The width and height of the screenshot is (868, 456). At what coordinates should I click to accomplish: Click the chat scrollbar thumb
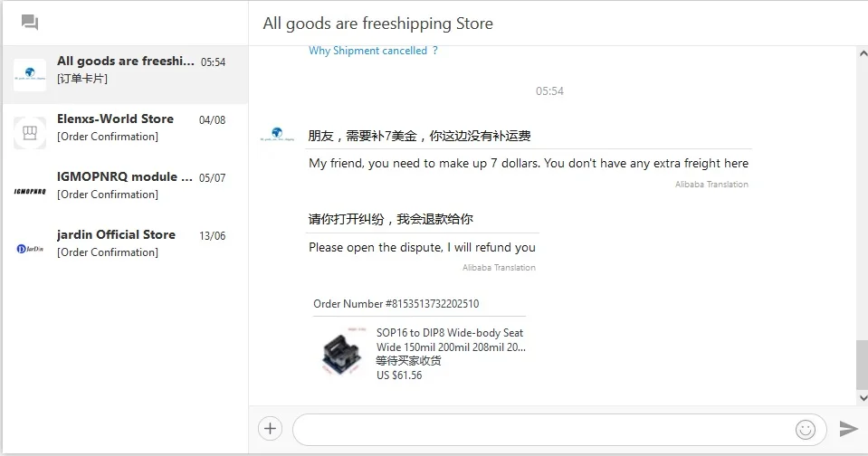[x=862, y=366]
